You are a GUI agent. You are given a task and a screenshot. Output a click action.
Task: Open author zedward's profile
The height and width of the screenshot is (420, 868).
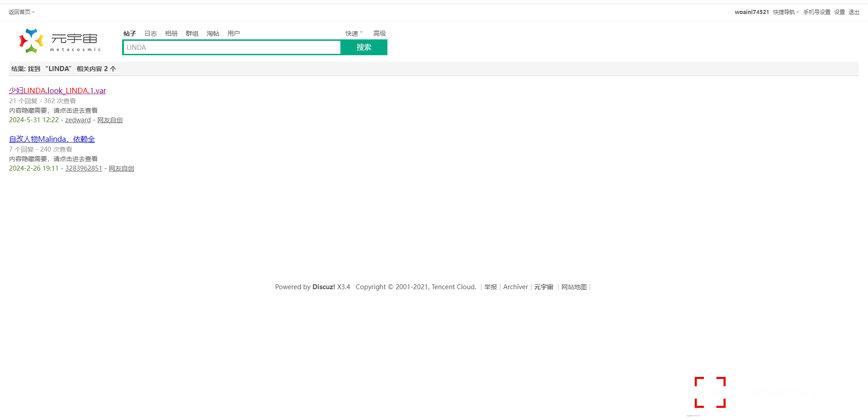pyautogui.click(x=78, y=120)
